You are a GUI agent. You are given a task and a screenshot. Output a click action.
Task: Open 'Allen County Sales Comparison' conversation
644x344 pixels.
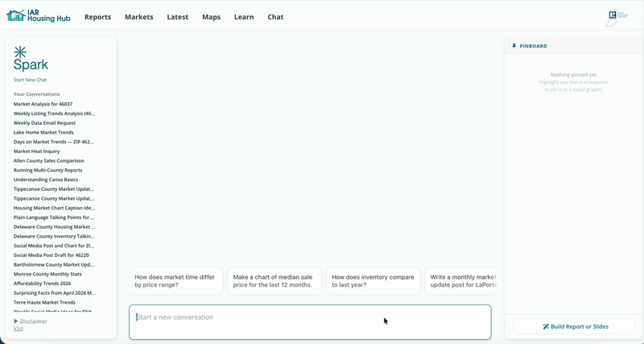coord(49,160)
